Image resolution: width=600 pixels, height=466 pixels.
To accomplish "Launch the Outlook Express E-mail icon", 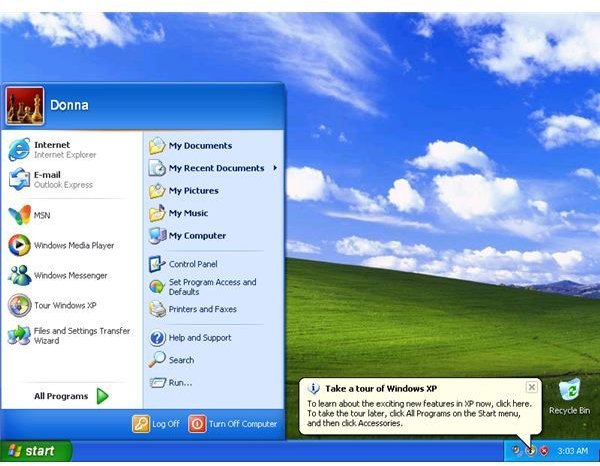I will (19, 179).
